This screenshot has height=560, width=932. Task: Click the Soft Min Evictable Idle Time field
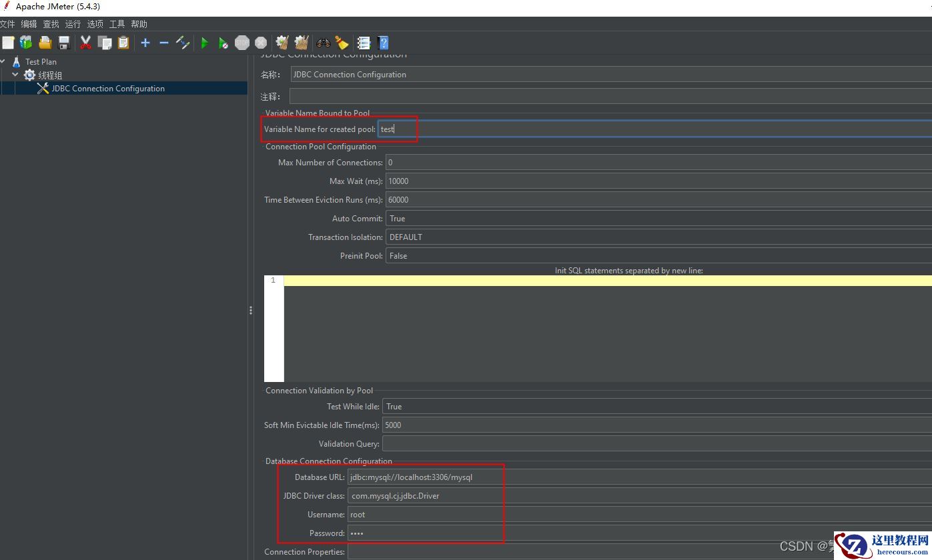[657, 425]
